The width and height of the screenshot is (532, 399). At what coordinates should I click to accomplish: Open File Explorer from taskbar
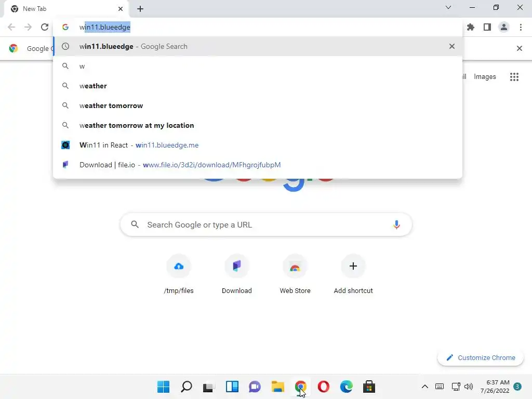click(277, 387)
